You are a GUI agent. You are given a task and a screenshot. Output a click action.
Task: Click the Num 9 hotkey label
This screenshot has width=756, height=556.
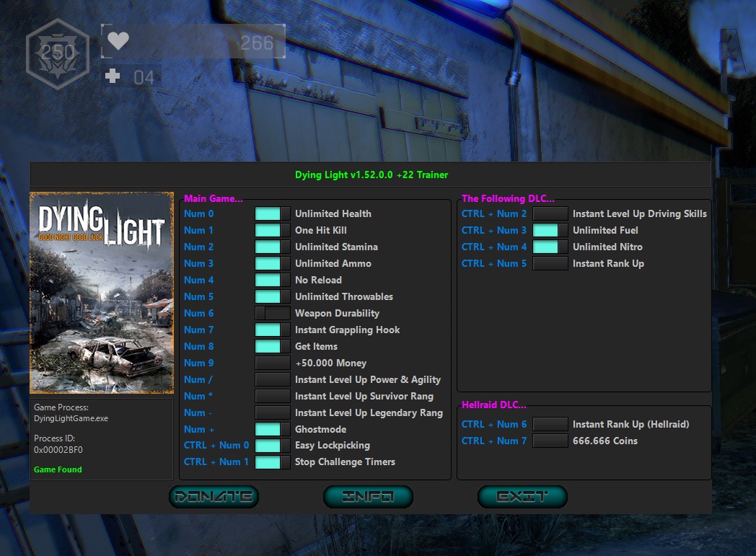tap(198, 363)
